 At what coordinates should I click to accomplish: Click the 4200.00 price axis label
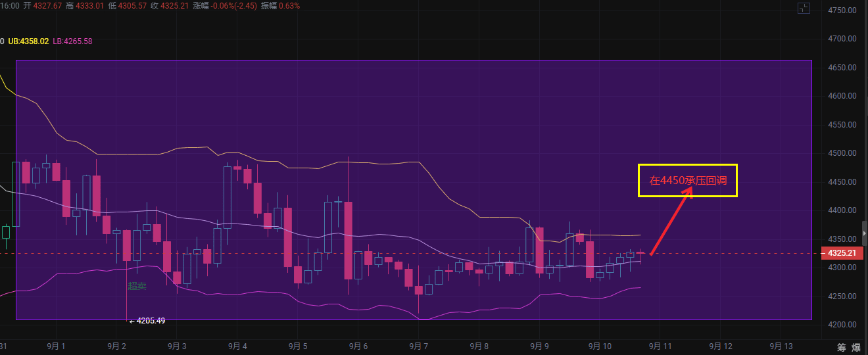pos(842,325)
